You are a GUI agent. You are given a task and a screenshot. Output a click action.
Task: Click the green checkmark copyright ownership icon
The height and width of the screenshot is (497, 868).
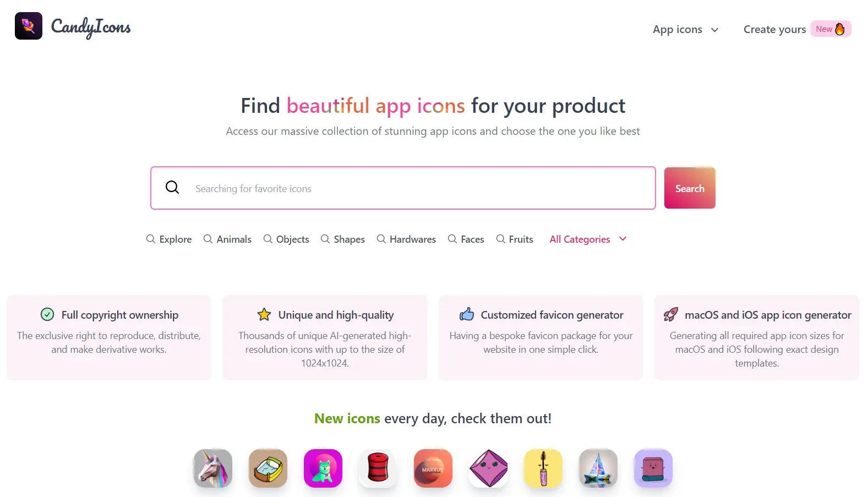click(x=47, y=314)
